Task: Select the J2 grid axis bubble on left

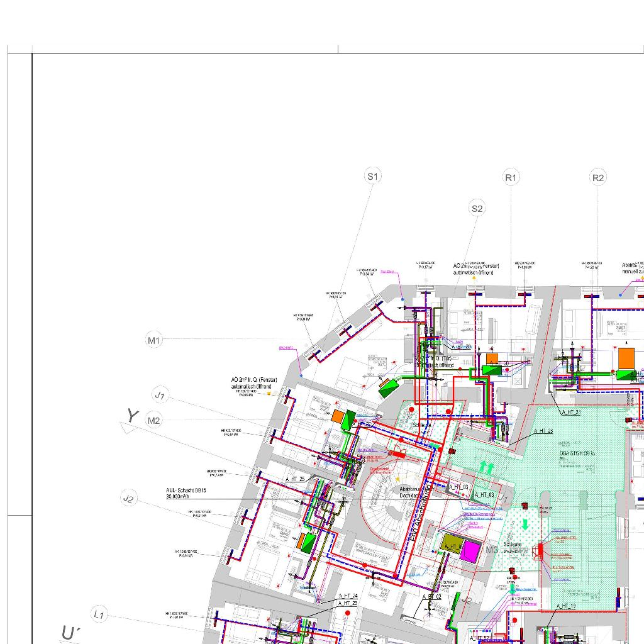Action: click(128, 499)
